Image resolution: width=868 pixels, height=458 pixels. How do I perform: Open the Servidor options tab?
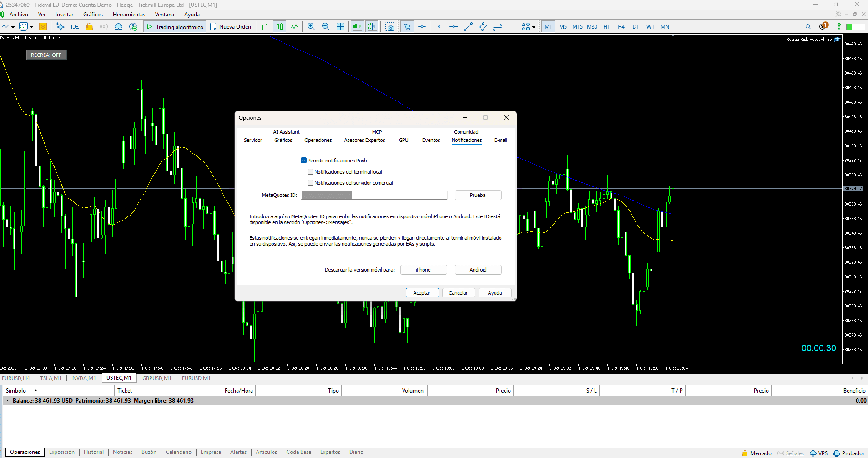pyautogui.click(x=253, y=140)
